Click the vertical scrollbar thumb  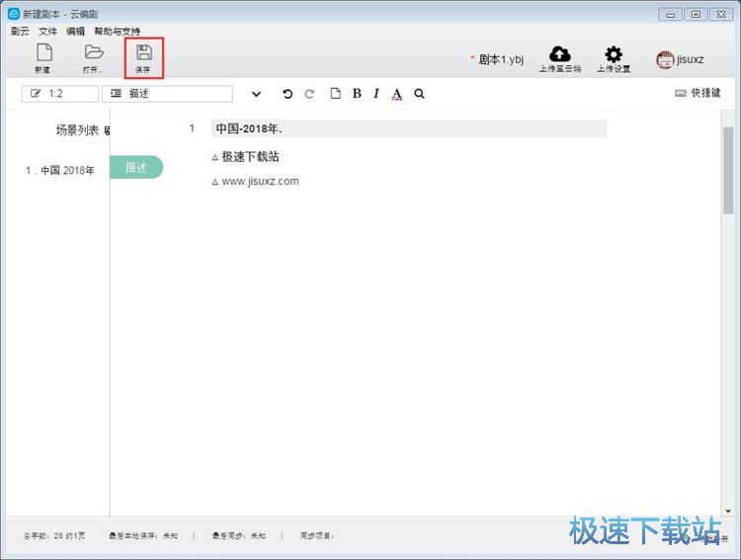click(x=728, y=170)
